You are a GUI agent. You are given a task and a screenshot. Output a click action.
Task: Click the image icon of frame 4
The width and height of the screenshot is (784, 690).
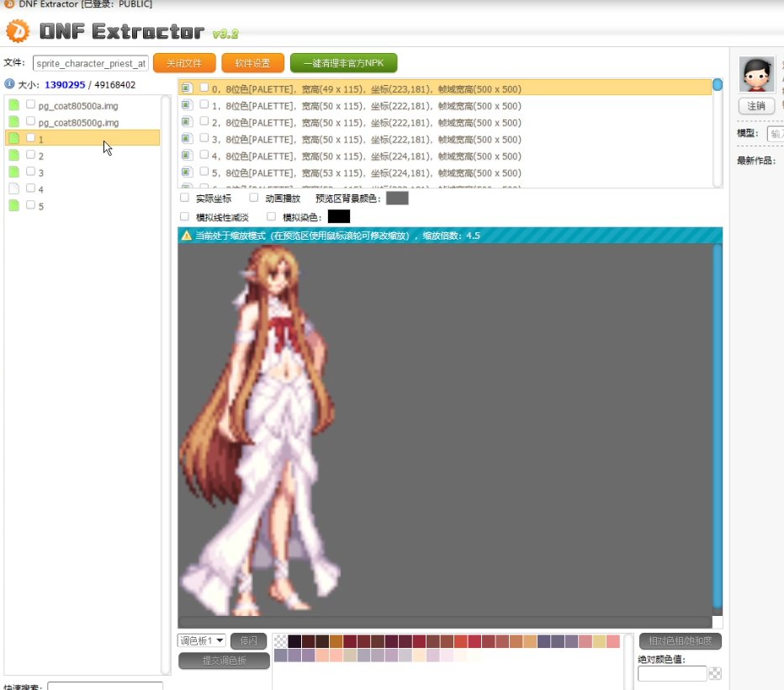coord(187,155)
